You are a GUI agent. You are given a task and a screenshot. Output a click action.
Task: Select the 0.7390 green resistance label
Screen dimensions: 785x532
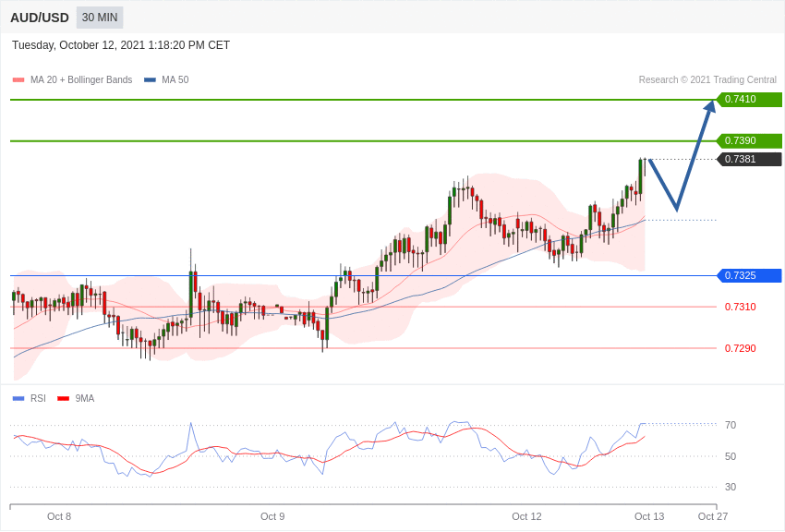pos(750,140)
